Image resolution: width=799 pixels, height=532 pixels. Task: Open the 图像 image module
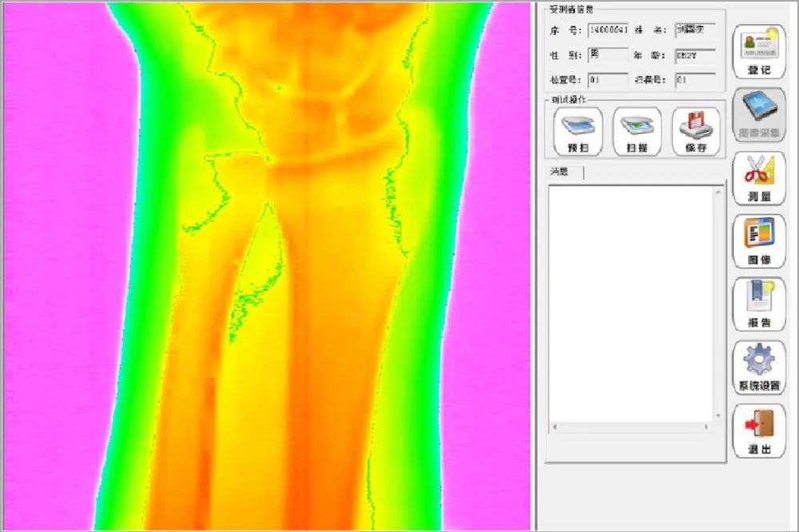(x=758, y=241)
